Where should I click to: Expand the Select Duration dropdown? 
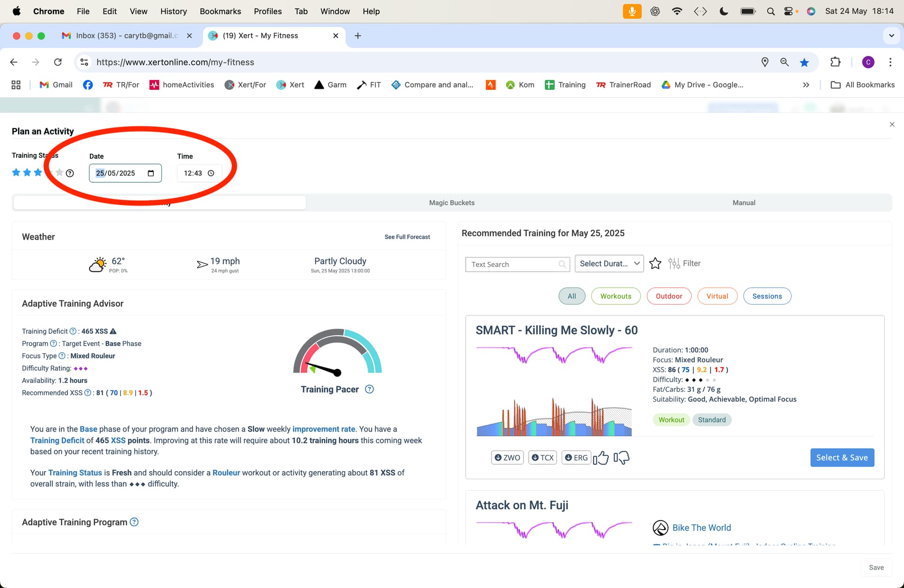(x=609, y=264)
